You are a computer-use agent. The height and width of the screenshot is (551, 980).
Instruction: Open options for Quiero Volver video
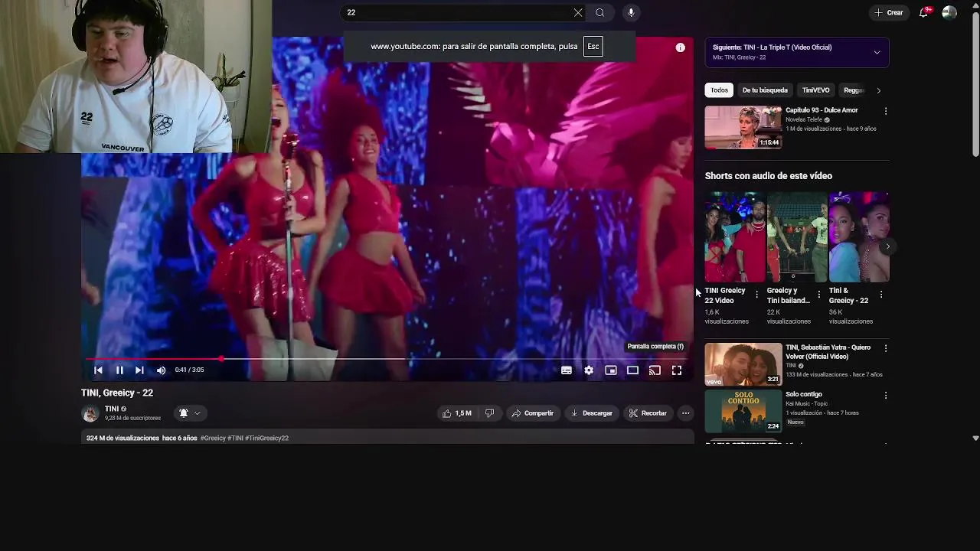886,348
